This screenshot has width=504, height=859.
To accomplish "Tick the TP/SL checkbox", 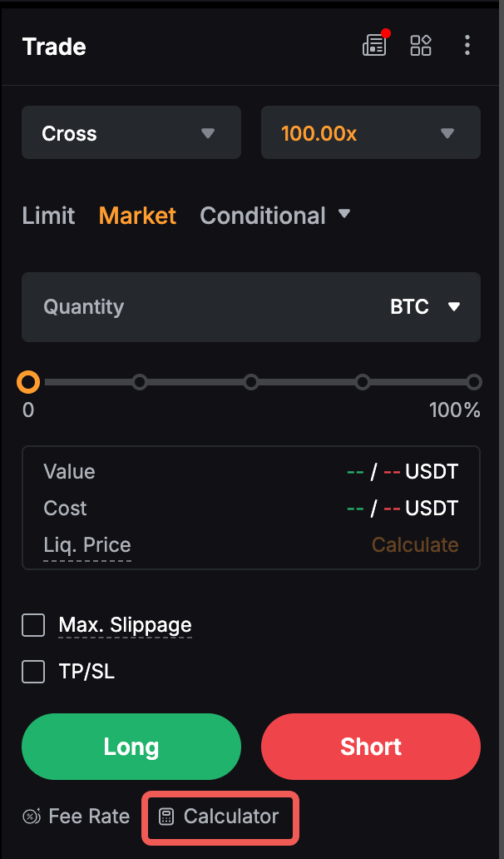I will coord(33,672).
